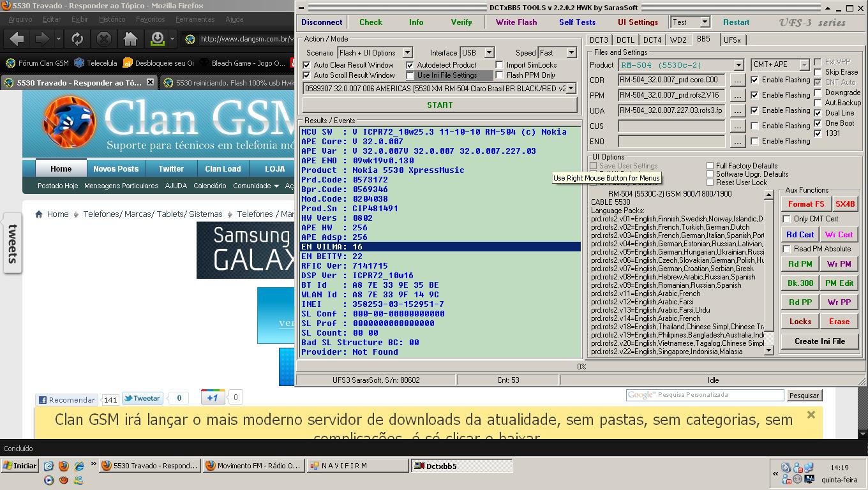The height and width of the screenshot is (490, 868).
Task: Switch to the DCT4 tab
Action: [x=652, y=40]
